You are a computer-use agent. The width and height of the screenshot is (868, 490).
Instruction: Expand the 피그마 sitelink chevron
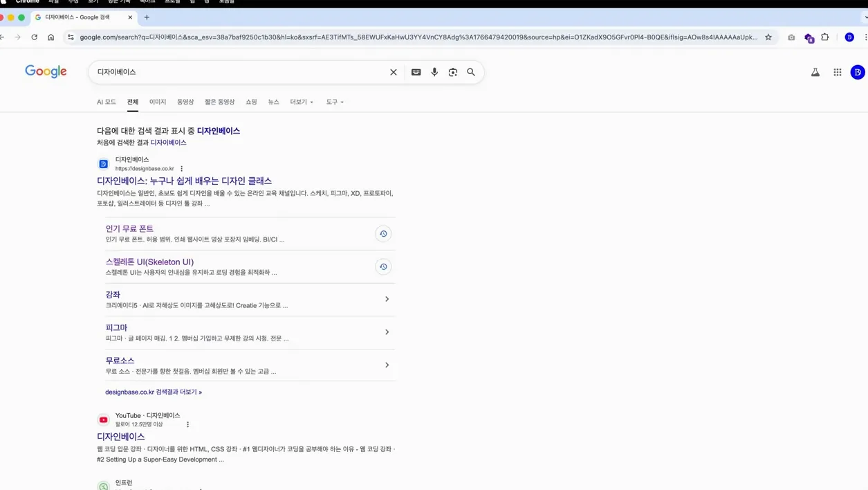(387, 332)
